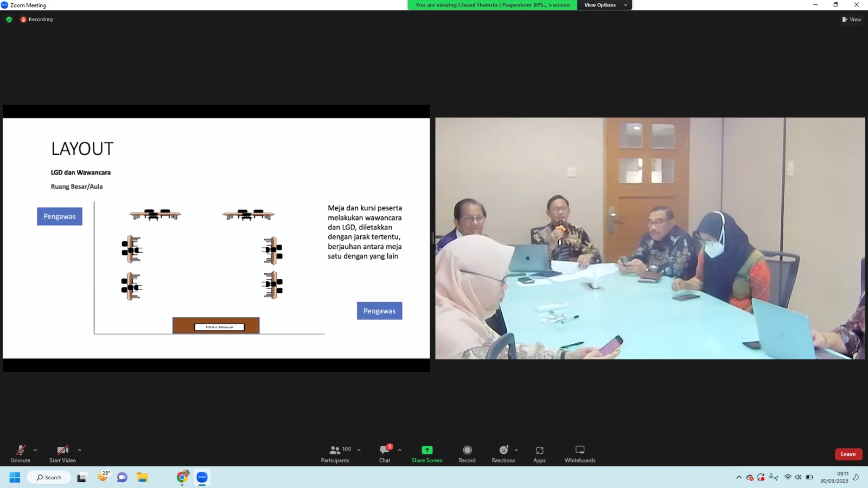Open the View Options menu
Screen dimensions: 868x488
point(604,5)
